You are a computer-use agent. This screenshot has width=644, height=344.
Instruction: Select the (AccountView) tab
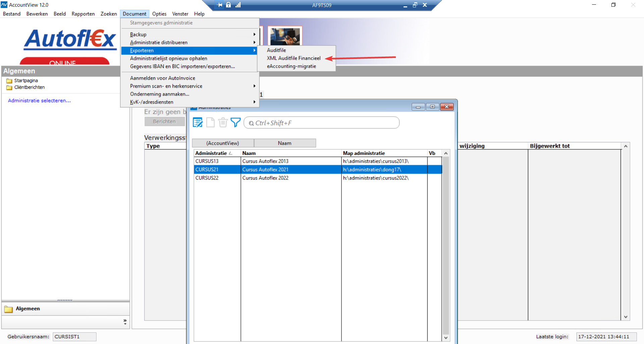point(223,143)
